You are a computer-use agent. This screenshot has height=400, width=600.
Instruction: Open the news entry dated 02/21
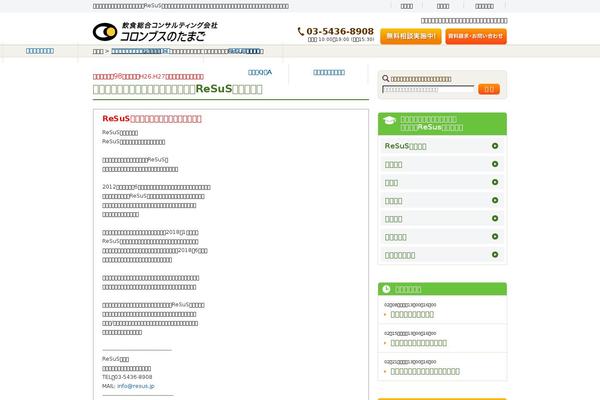click(x=425, y=371)
